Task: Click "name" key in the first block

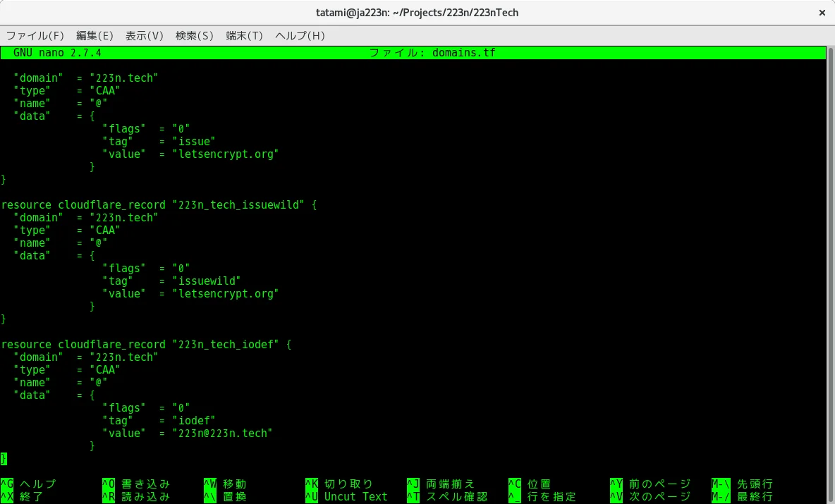Action: tap(32, 103)
